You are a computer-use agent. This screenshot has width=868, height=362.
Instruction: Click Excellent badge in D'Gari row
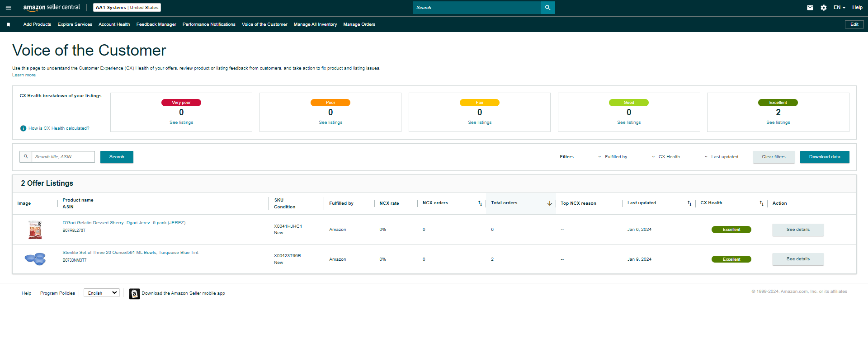click(731, 230)
